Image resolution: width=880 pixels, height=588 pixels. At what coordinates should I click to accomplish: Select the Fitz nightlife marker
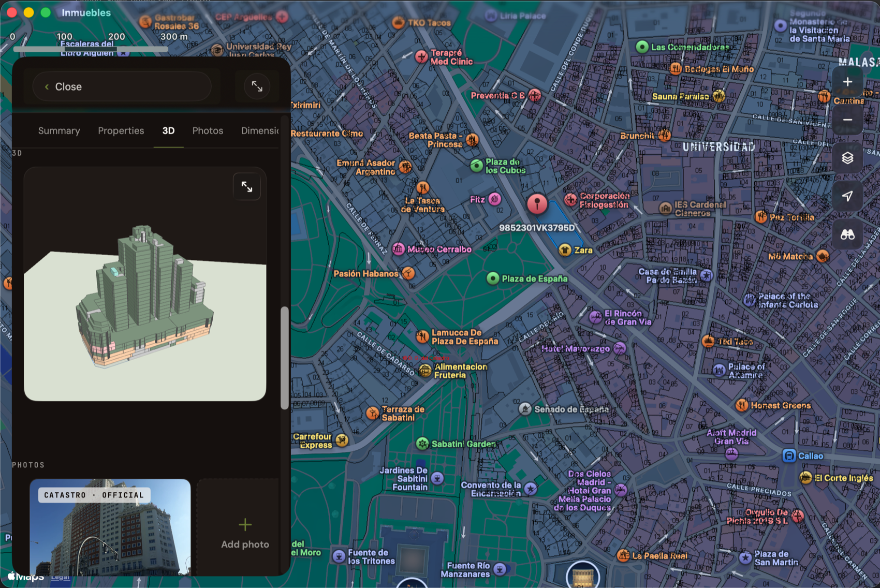[495, 199]
